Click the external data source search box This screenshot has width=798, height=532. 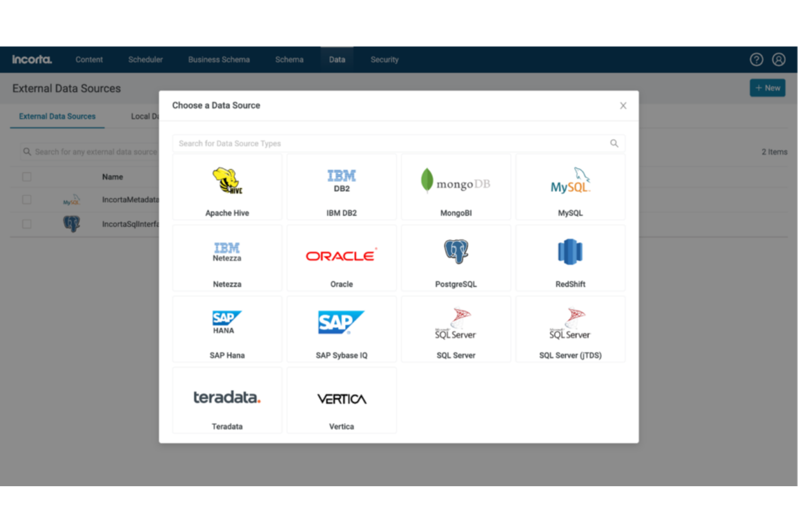[x=90, y=152]
